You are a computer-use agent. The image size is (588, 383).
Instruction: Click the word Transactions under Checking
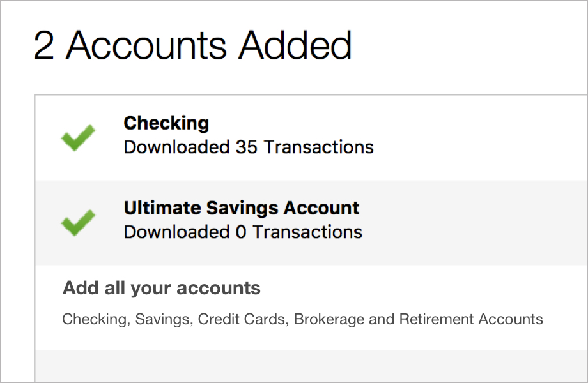(x=318, y=147)
